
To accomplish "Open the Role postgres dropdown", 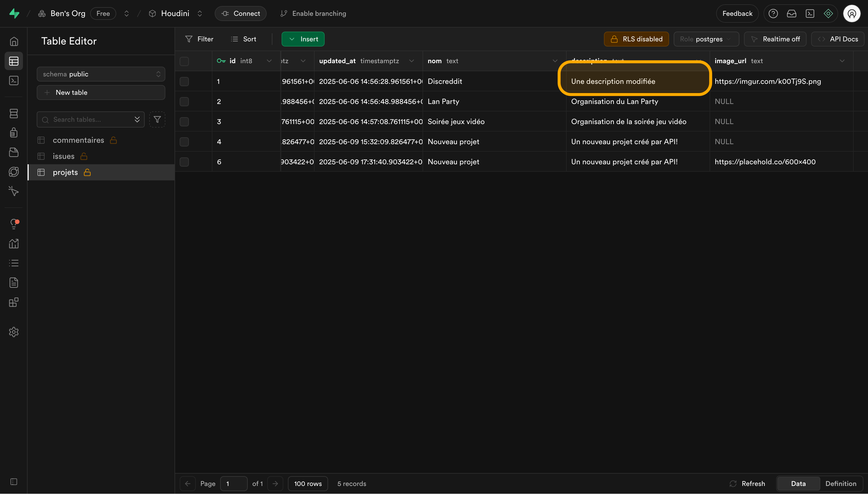I will (x=706, y=39).
